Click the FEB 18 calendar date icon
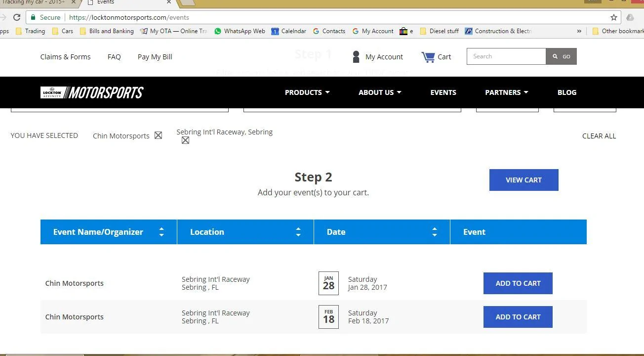The height and width of the screenshot is (356, 644). point(328,317)
